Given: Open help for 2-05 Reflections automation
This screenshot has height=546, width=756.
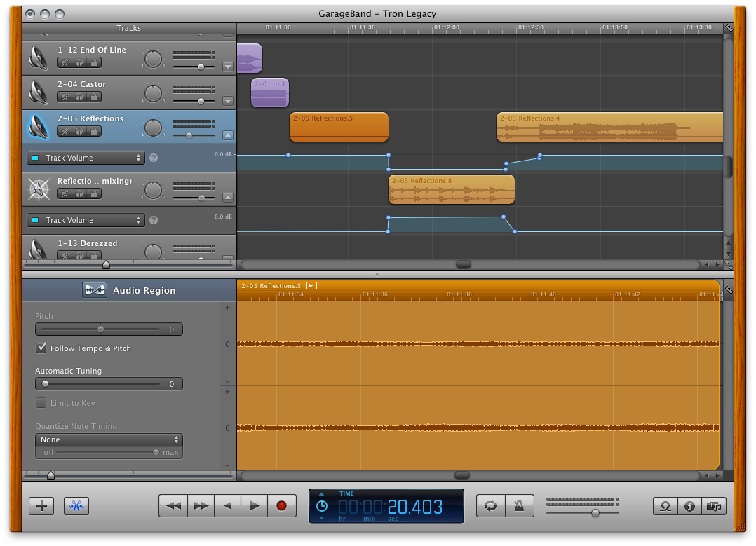Looking at the screenshot, I should click(154, 158).
